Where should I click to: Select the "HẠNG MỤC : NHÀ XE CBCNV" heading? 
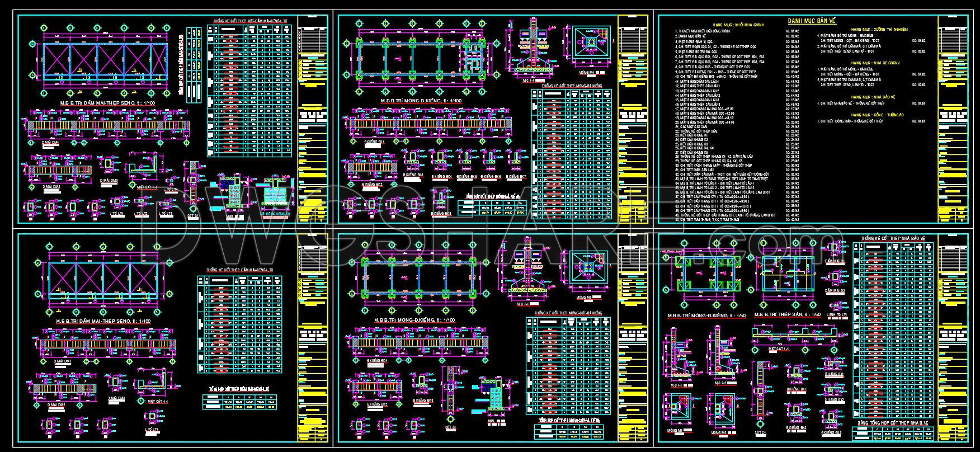tap(875, 63)
